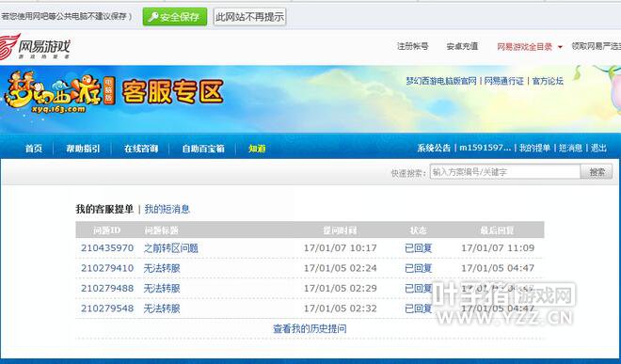Screen dimensions: 621x364
Task: Open 系统公告 link
Action: coord(434,148)
